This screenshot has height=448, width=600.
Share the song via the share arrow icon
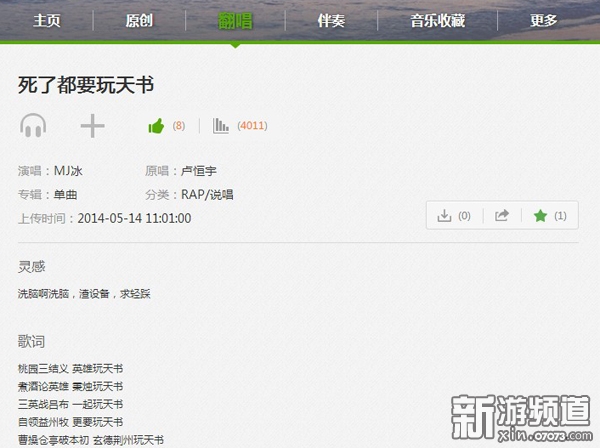tap(503, 215)
